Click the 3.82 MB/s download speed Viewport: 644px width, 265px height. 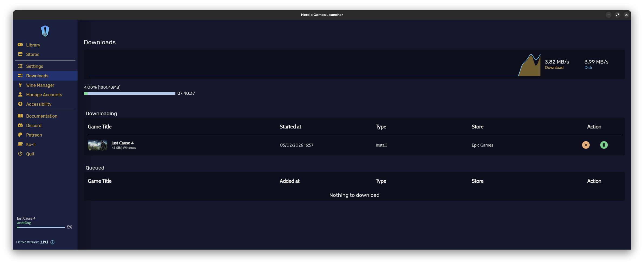click(x=557, y=62)
